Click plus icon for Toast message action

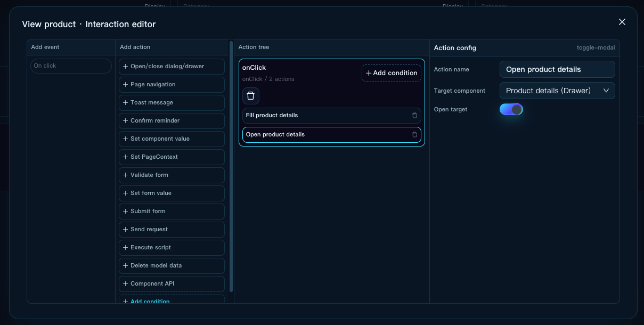tap(125, 102)
